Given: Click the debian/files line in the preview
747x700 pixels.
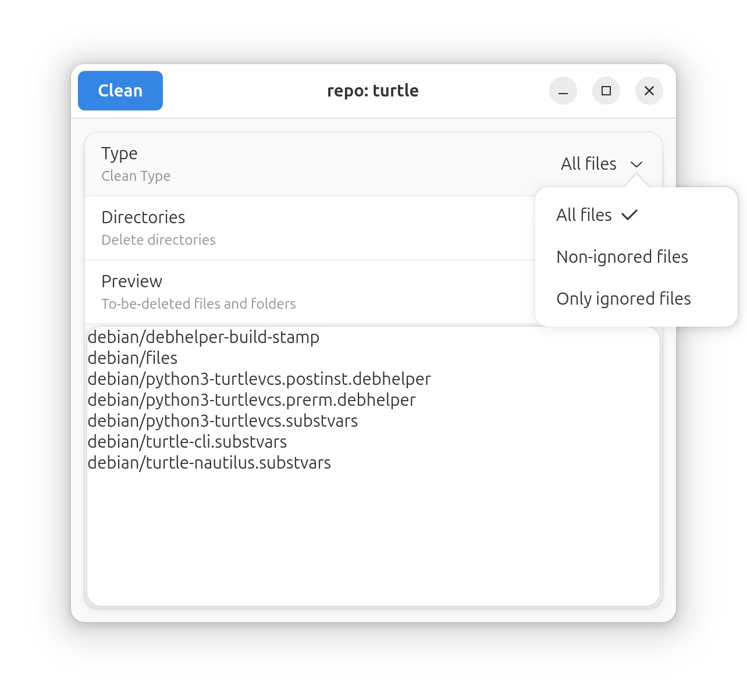Looking at the screenshot, I should [x=133, y=358].
